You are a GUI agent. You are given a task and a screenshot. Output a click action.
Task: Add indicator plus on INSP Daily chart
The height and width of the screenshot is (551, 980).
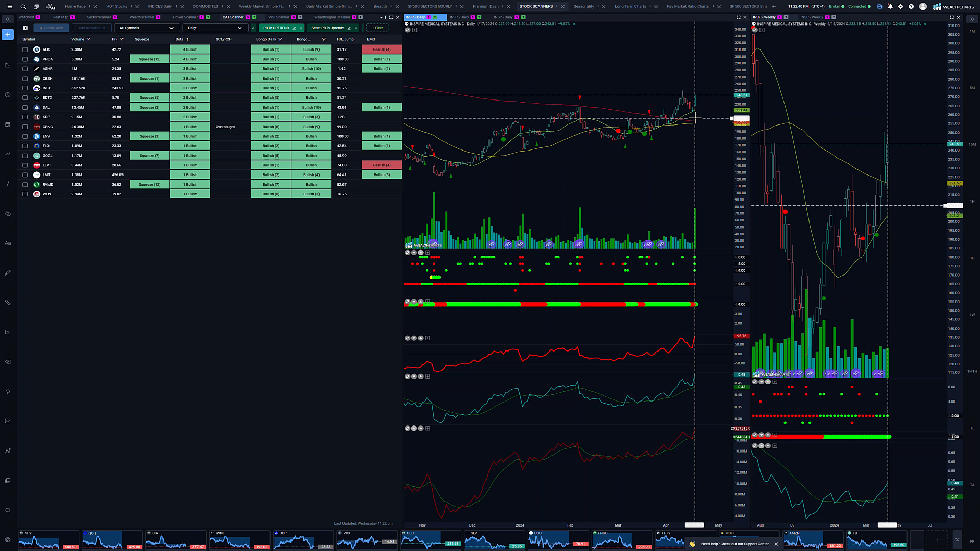414,30
